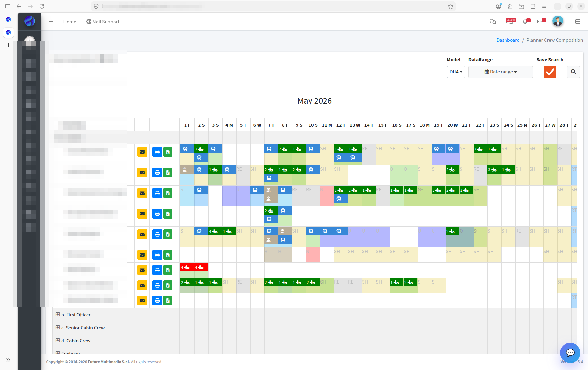588x370 pixels.
Task: Open the DH4 Model dropdown
Action: [x=456, y=72]
